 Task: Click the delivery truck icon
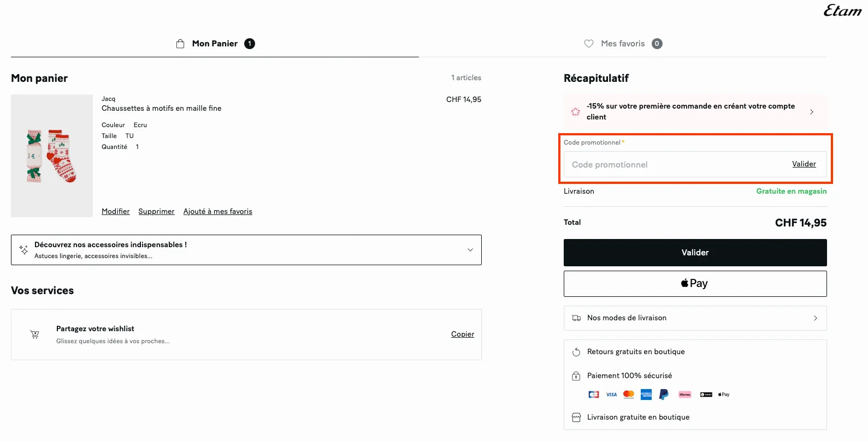[576, 318]
